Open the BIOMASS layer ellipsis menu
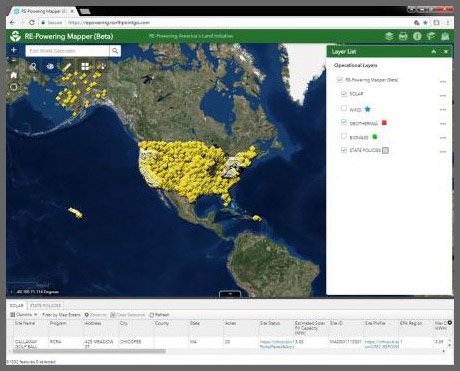Screen dimensions: 460x371 coord(443,138)
